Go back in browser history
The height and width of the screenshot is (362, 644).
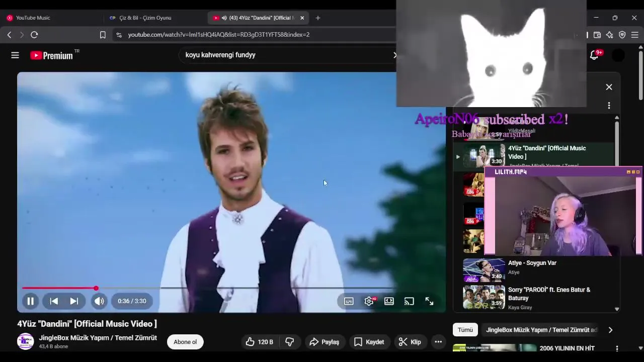click(9, 35)
